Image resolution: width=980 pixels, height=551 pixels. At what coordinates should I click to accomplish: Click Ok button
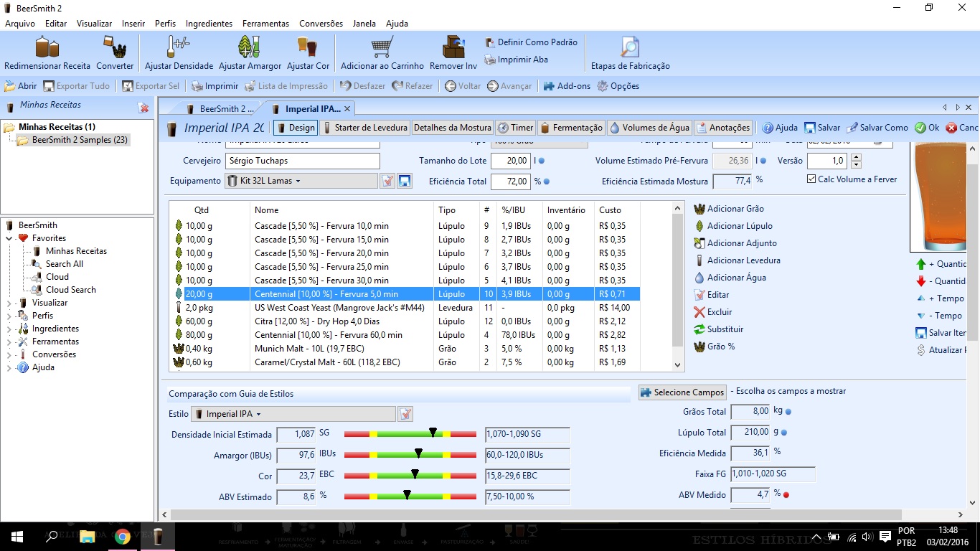[x=927, y=128]
